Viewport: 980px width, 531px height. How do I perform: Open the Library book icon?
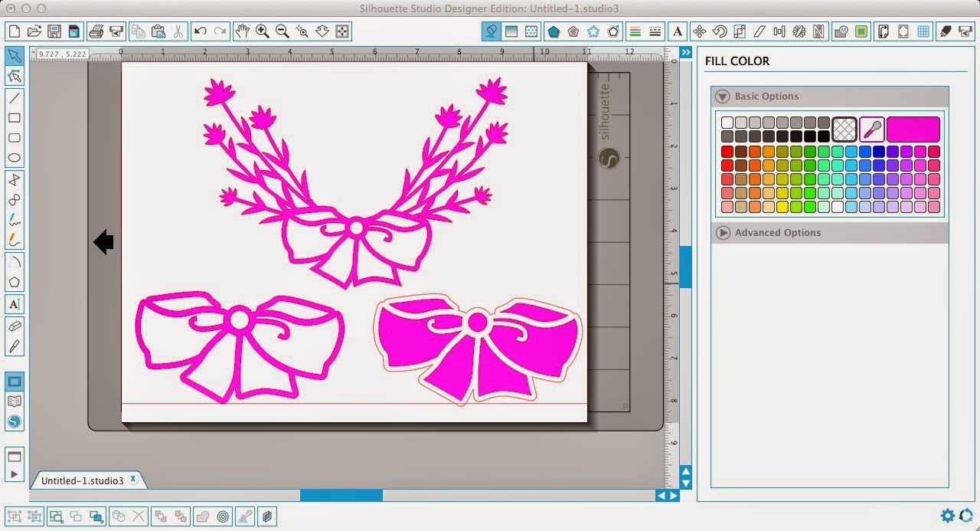coord(14,402)
